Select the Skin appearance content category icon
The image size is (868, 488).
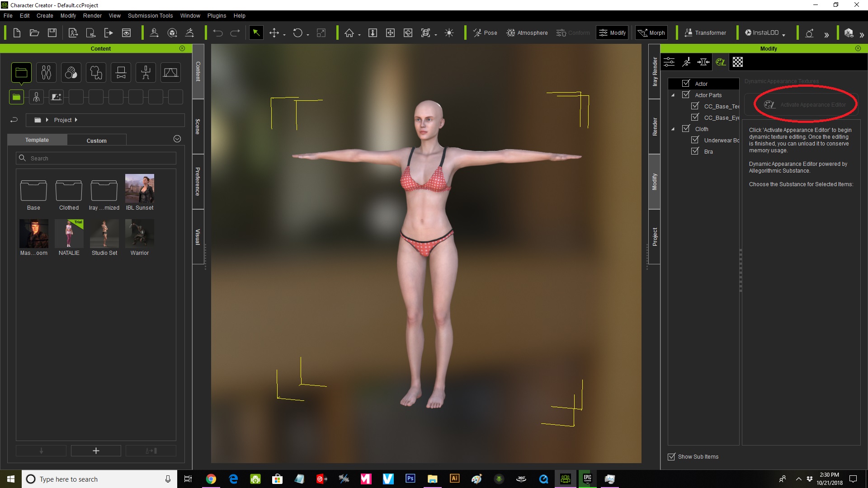click(x=71, y=73)
